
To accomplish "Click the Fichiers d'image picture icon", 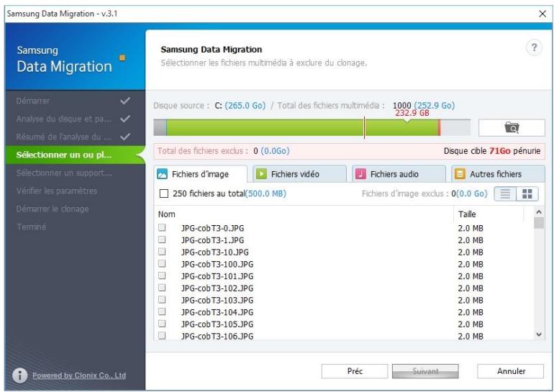I will (x=162, y=174).
